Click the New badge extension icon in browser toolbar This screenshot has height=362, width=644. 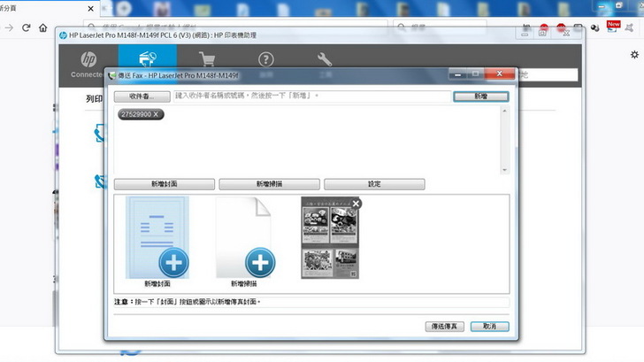pyautogui.click(x=613, y=27)
